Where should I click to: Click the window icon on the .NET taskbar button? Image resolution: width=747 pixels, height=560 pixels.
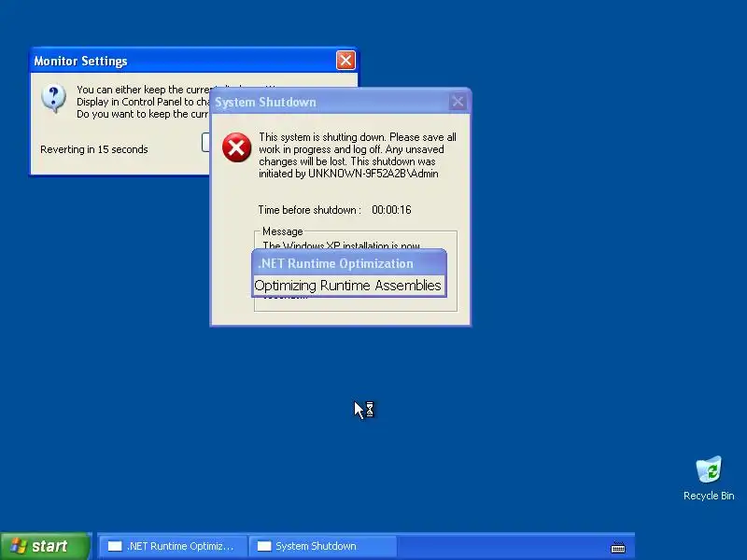(x=115, y=546)
